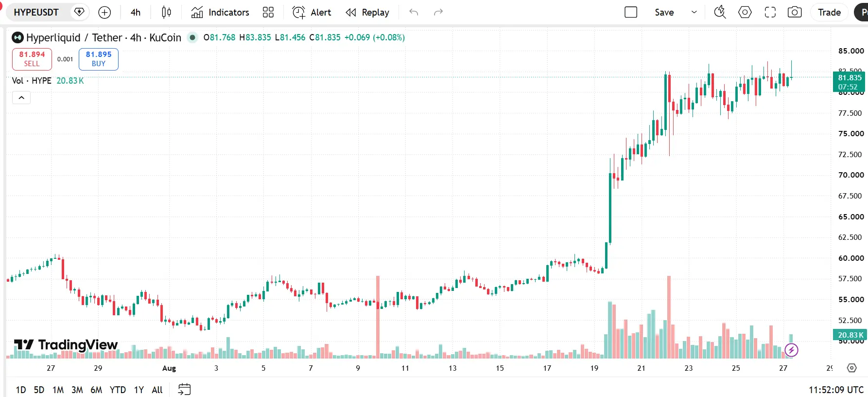
Task: Open the Indicators panel
Action: (220, 12)
